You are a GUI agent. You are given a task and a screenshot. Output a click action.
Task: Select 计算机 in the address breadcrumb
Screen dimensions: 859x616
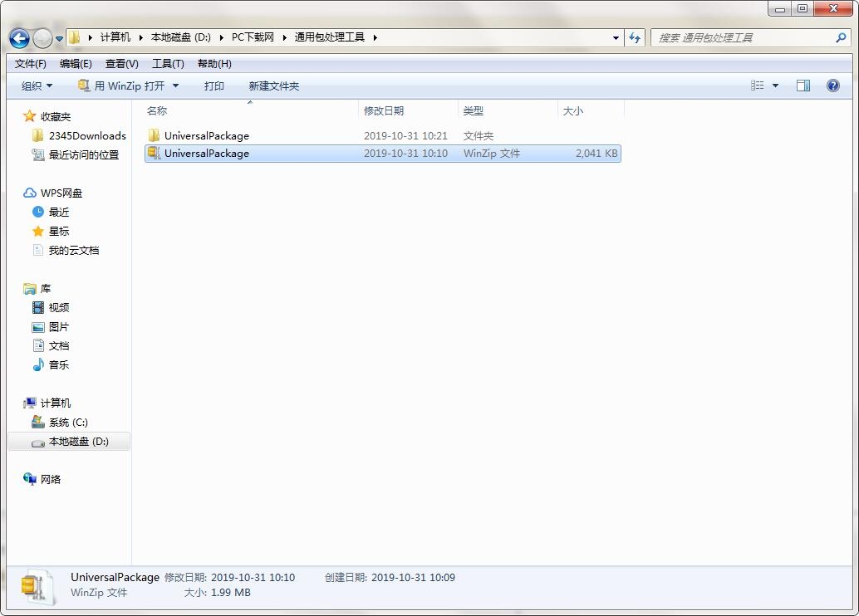(115, 37)
